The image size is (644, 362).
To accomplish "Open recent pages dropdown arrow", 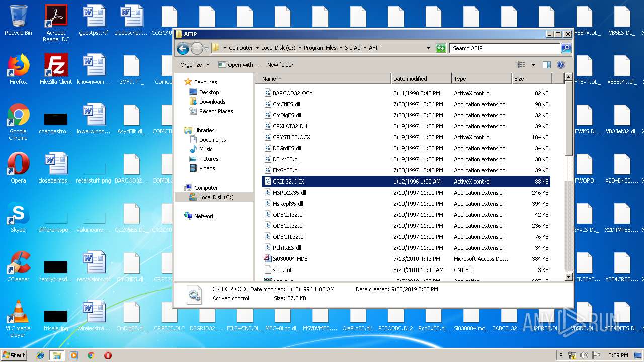I will tap(206, 49).
